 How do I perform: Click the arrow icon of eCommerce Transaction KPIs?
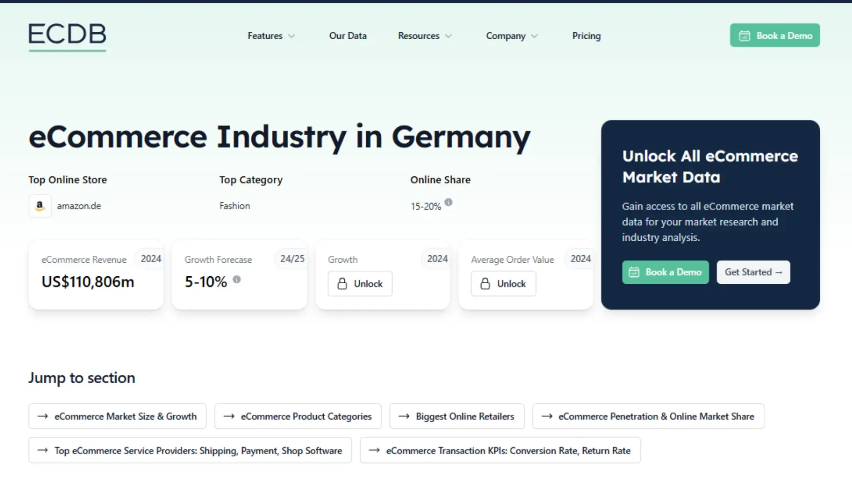pos(374,450)
